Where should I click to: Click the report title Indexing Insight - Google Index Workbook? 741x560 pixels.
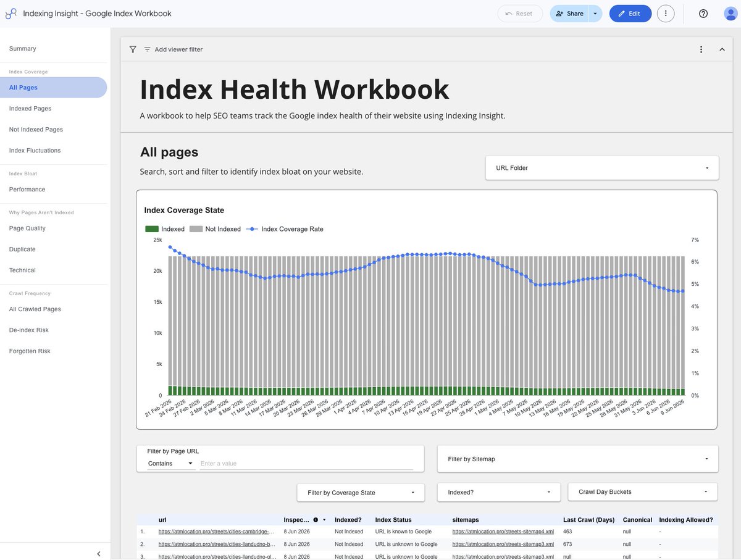click(97, 14)
